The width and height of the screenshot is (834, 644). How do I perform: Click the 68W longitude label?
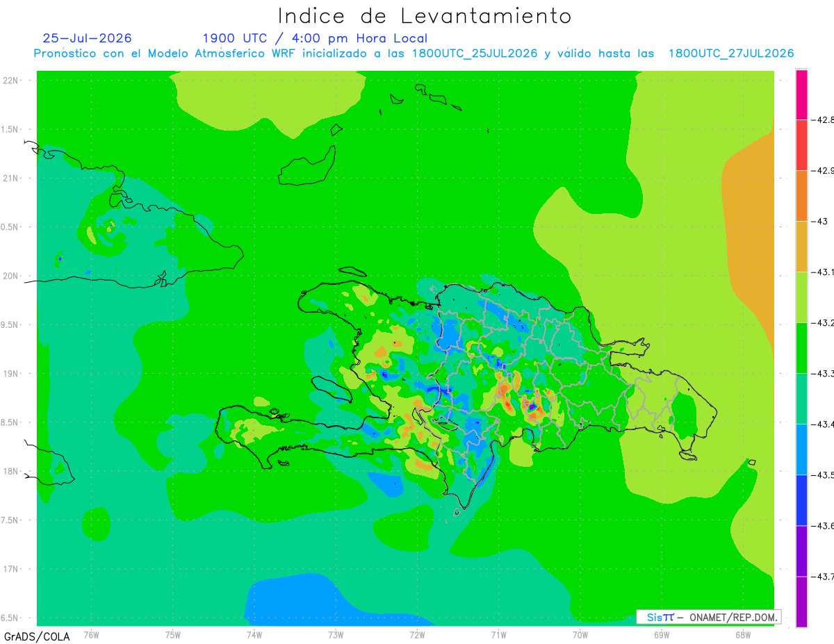tap(742, 634)
